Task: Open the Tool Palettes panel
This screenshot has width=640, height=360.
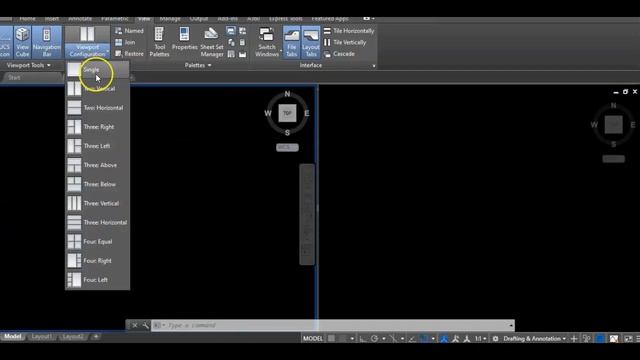Action: pyautogui.click(x=159, y=42)
